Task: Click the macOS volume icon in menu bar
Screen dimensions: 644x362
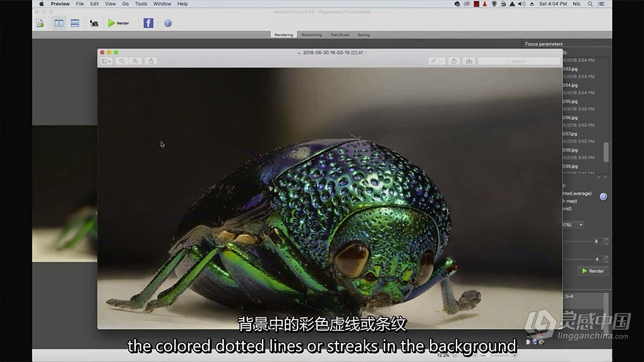Action: [x=522, y=4]
